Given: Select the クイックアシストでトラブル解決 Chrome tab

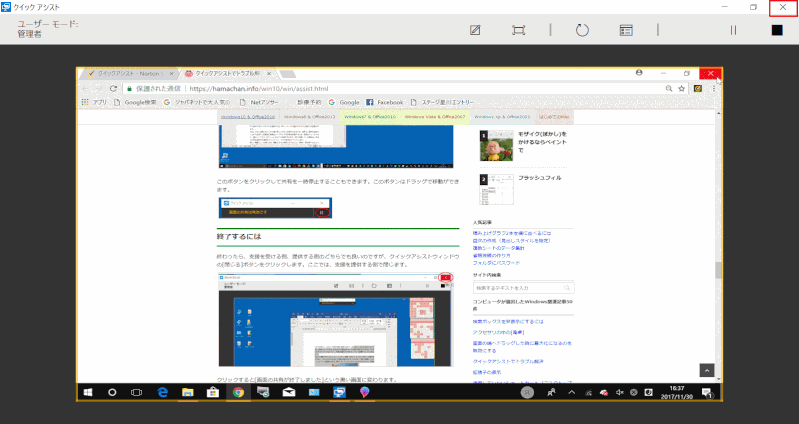Looking at the screenshot, I should point(228,73).
